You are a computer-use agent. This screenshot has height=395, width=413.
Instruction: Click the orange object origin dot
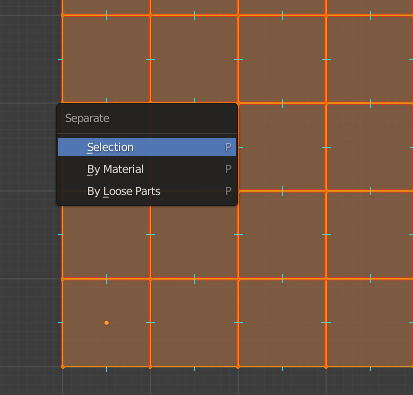(106, 323)
